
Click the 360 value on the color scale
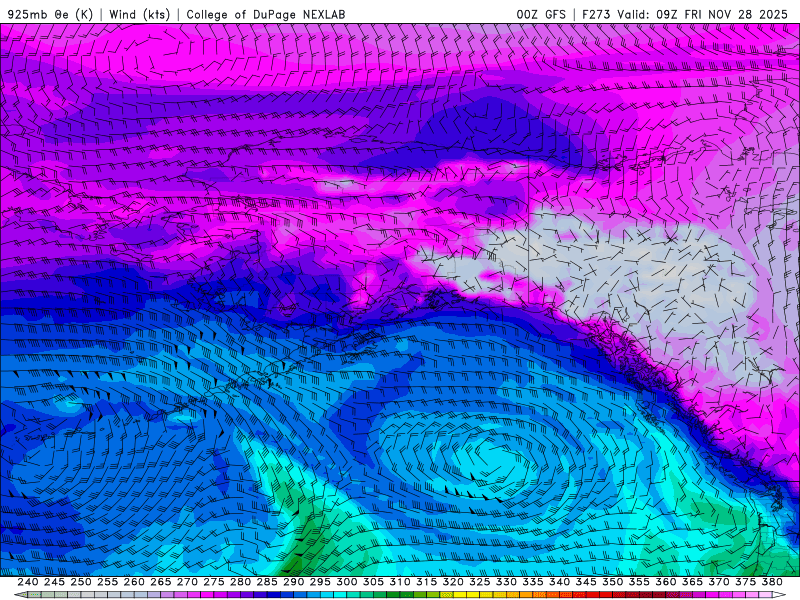pyautogui.click(x=666, y=582)
